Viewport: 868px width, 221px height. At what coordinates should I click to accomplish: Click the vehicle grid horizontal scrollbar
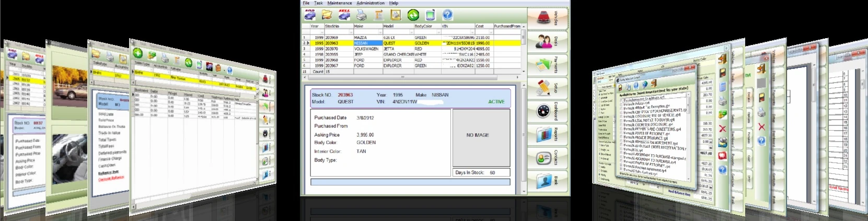411,77
